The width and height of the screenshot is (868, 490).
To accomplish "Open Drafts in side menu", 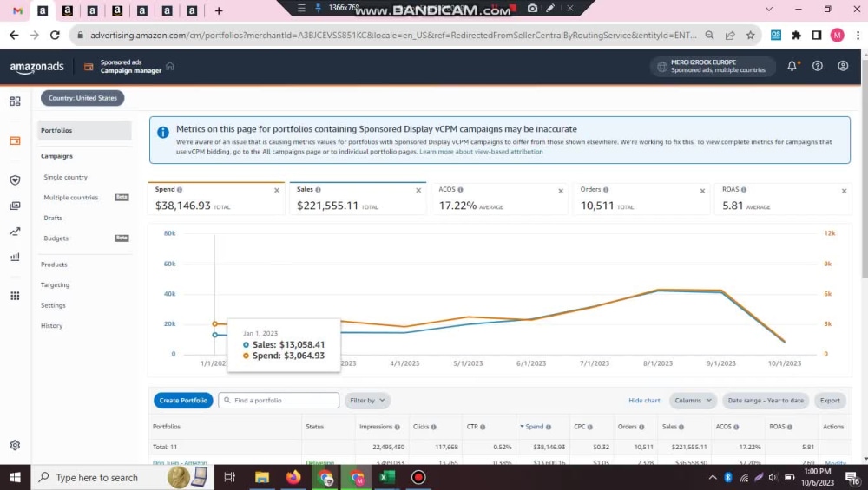I will pos(53,218).
